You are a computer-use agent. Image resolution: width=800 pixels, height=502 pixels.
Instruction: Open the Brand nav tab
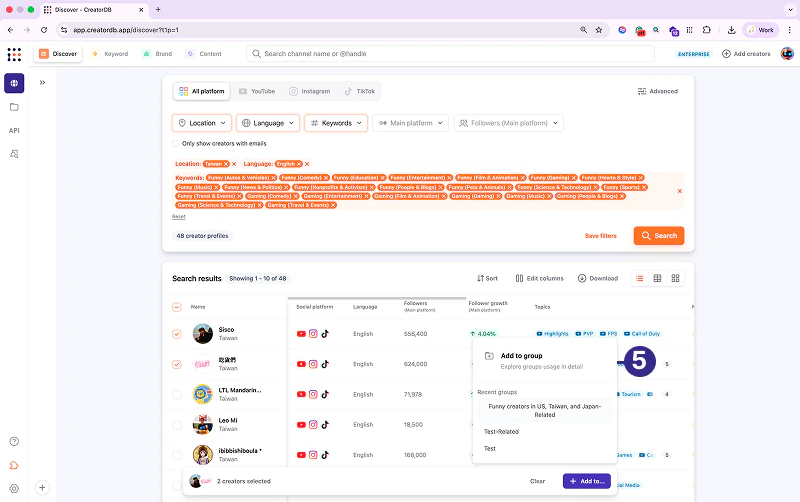pyautogui.click(x=158, y=54)
